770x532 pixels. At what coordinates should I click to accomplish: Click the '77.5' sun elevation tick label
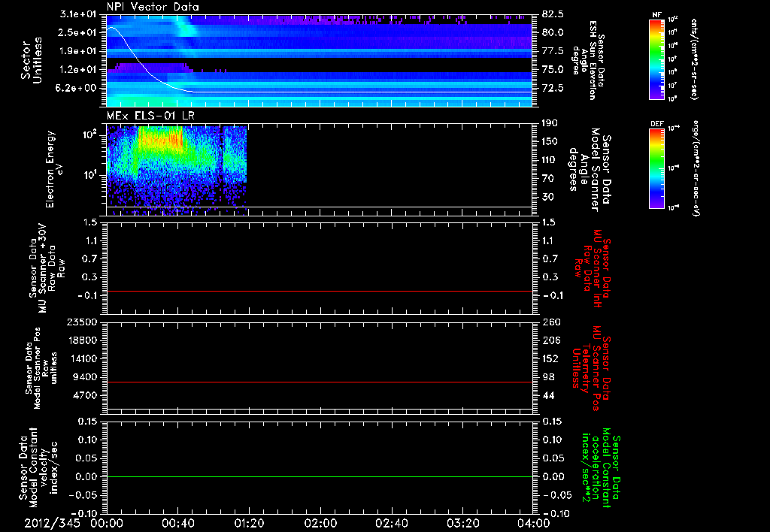(552, 51)
